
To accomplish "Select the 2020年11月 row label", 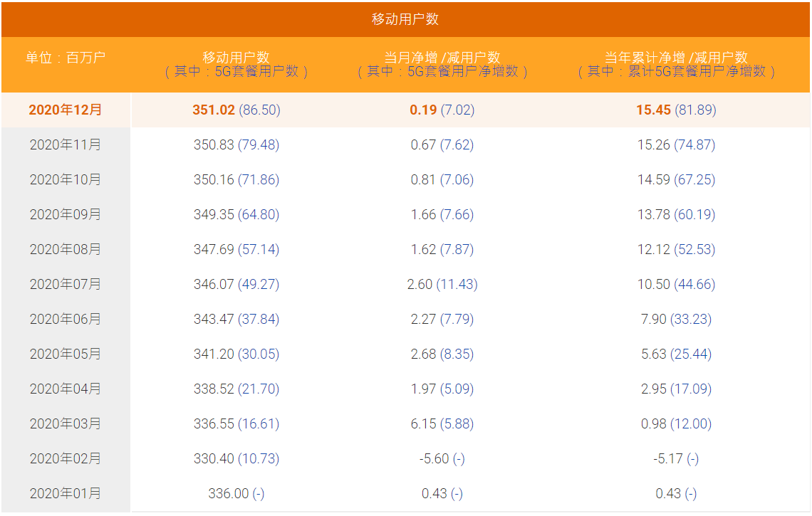I will pyautogui.click(x=66, y=144).
